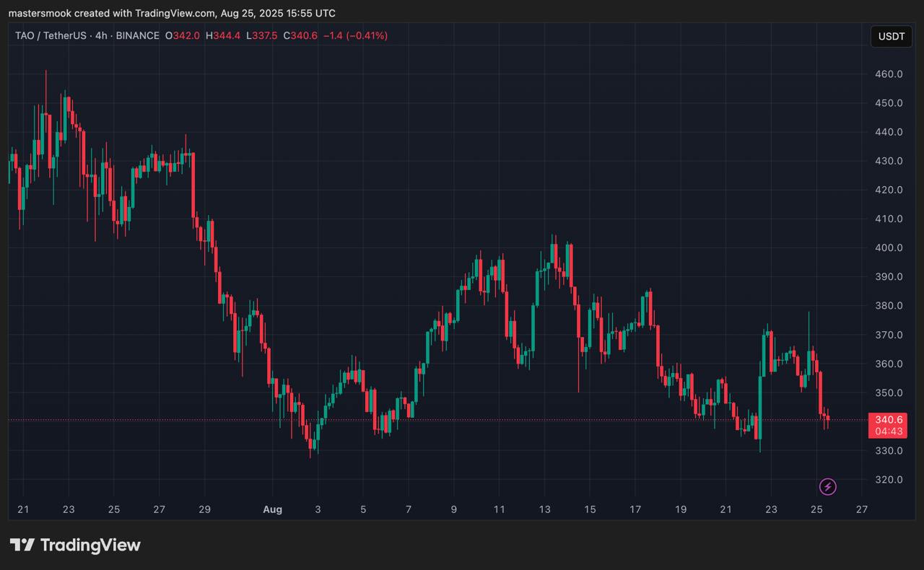
Task: Select the 4h interval label
Action: pos(101,35)
